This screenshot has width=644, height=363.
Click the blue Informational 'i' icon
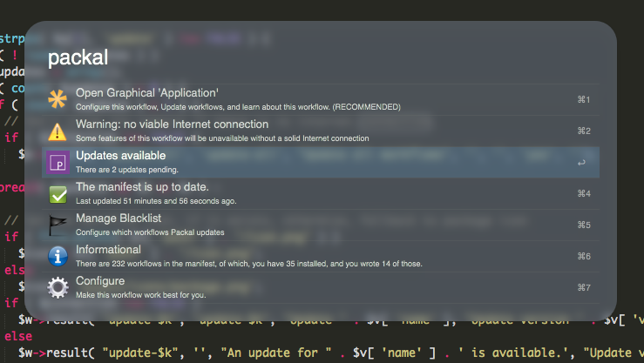tap(58, 256)
